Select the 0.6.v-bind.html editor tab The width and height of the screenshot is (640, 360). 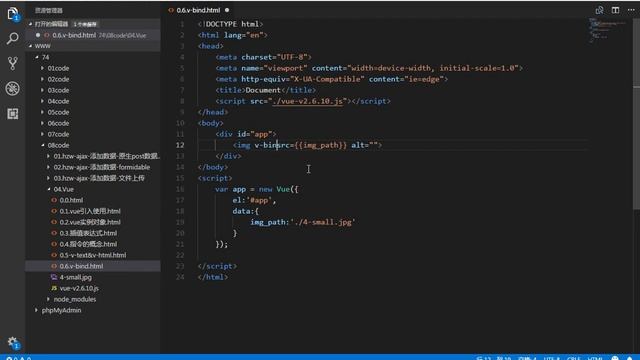[198, 10]
